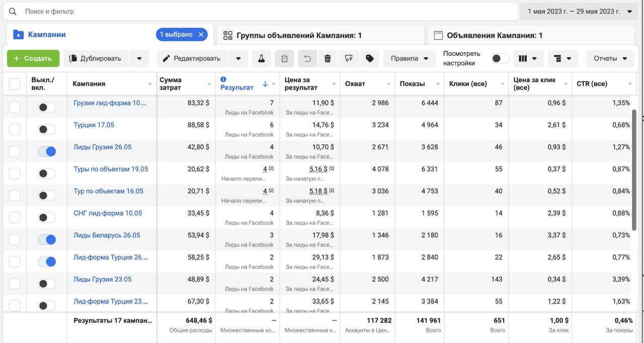Toggle off the Лиды Грузия 26.05 campaign
Viewport: 644px width, 343px height.
tap(47, 151)
